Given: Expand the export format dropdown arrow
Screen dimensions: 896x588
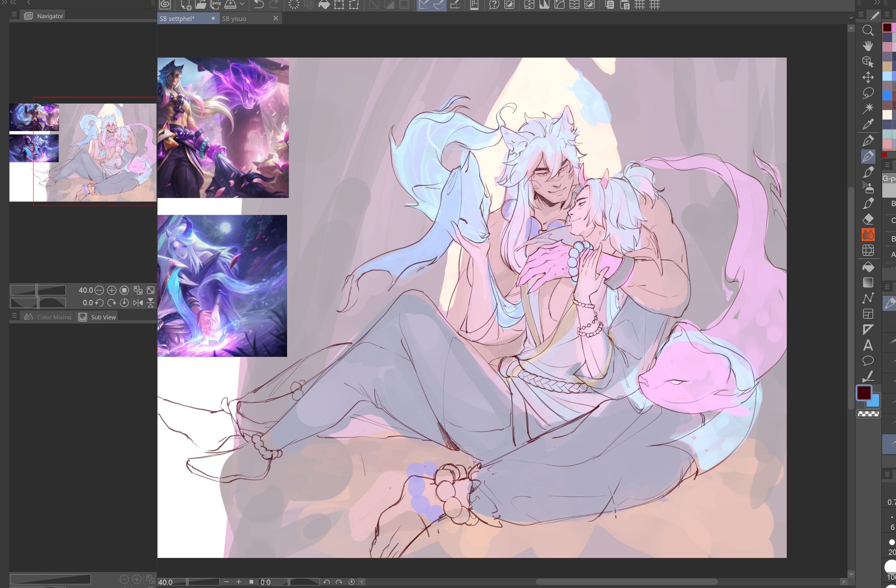Looking at the screenshot, I should [x=242, y=4].
